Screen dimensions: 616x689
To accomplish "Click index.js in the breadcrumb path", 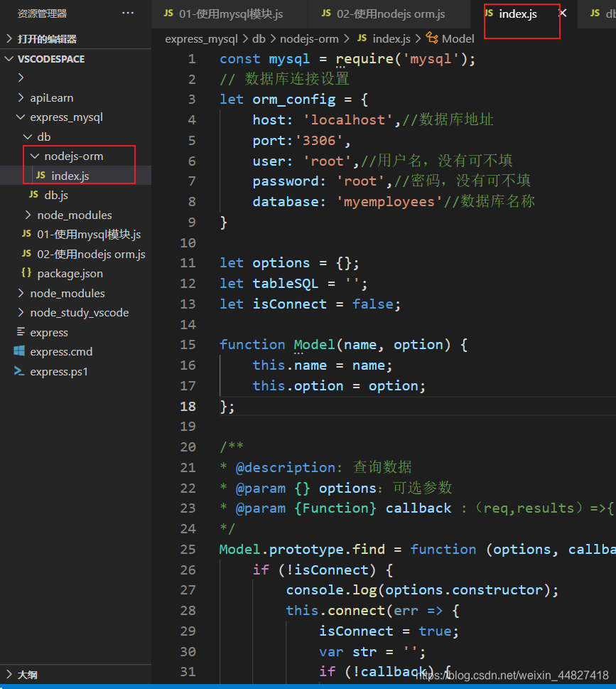I will 391,38.
